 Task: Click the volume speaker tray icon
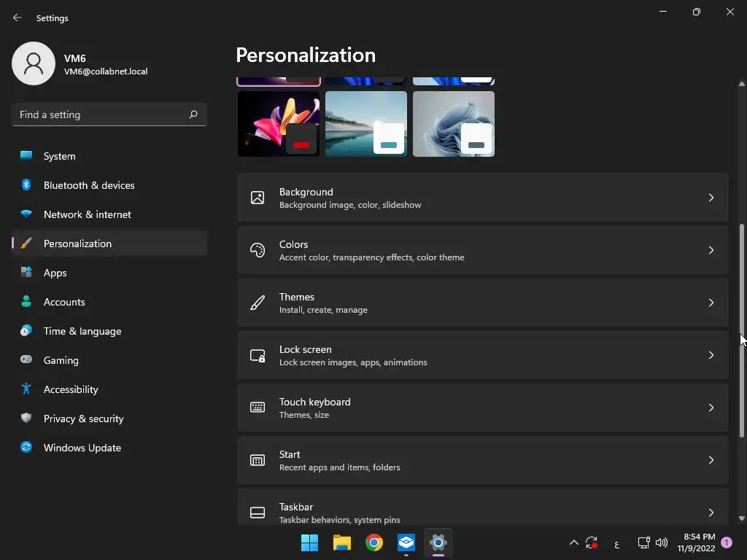point(661,542)
